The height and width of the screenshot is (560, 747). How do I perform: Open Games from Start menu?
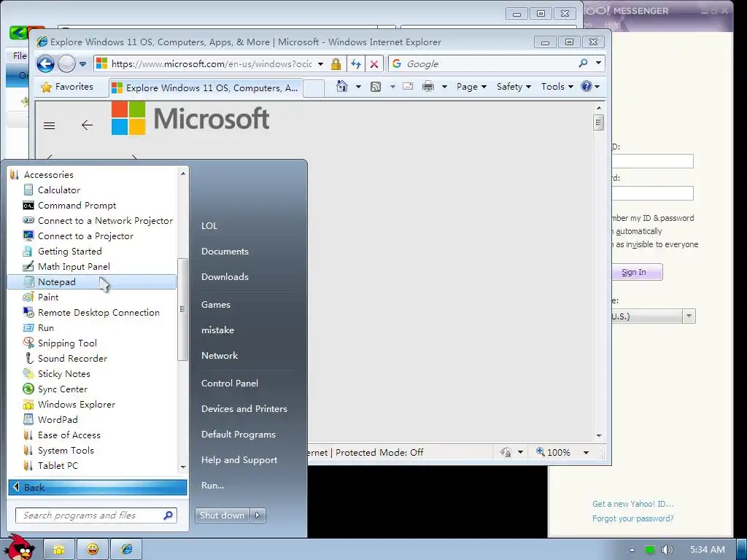pos(216,305)
